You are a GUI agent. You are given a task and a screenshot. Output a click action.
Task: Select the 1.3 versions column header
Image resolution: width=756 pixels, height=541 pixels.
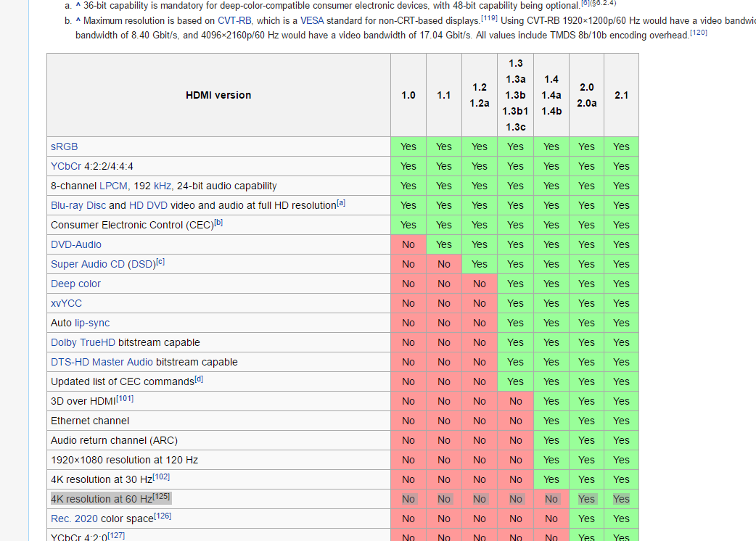point(515,96)
